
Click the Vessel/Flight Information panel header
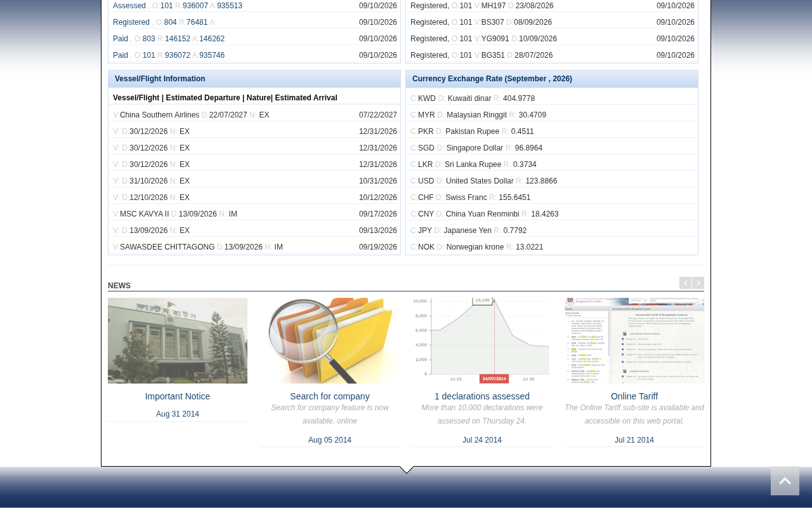pyautogui.click(x=254, y=79)
